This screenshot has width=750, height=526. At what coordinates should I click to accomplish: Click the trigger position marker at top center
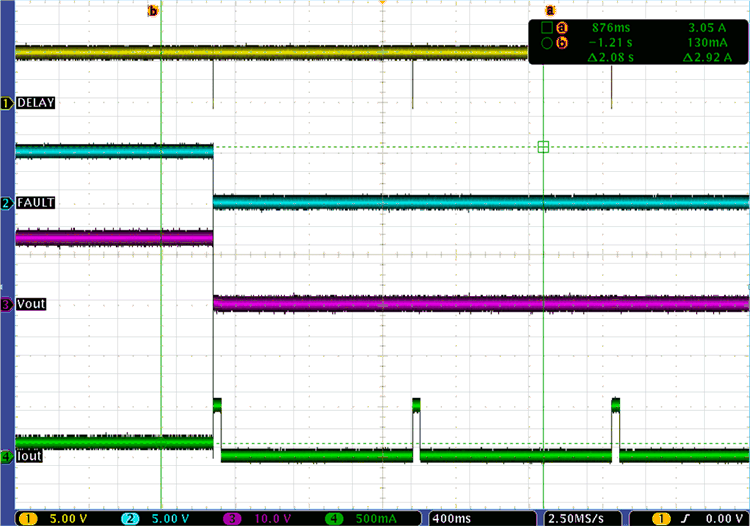click(x=383, y=6)
